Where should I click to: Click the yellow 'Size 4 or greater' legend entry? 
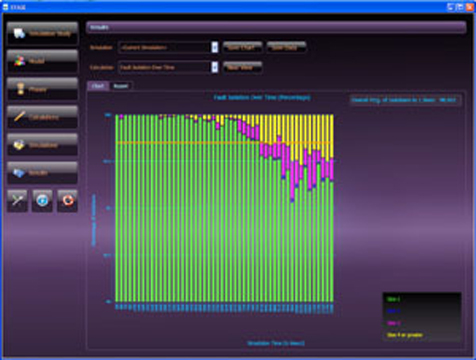click(x=405, y=335)
